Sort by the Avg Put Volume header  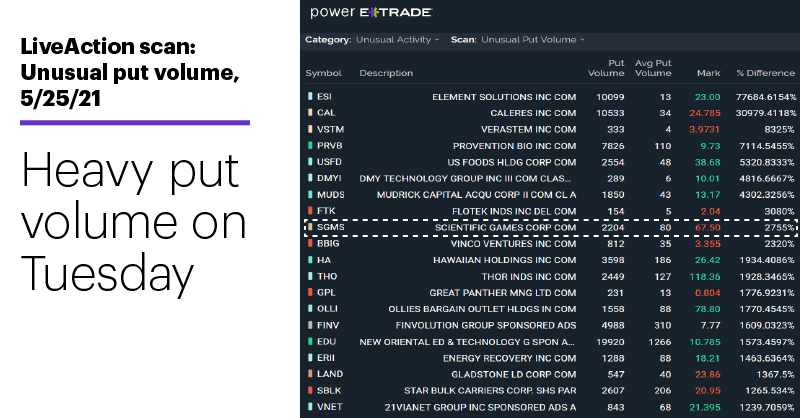pyautogui.click(x=653, y=68)
